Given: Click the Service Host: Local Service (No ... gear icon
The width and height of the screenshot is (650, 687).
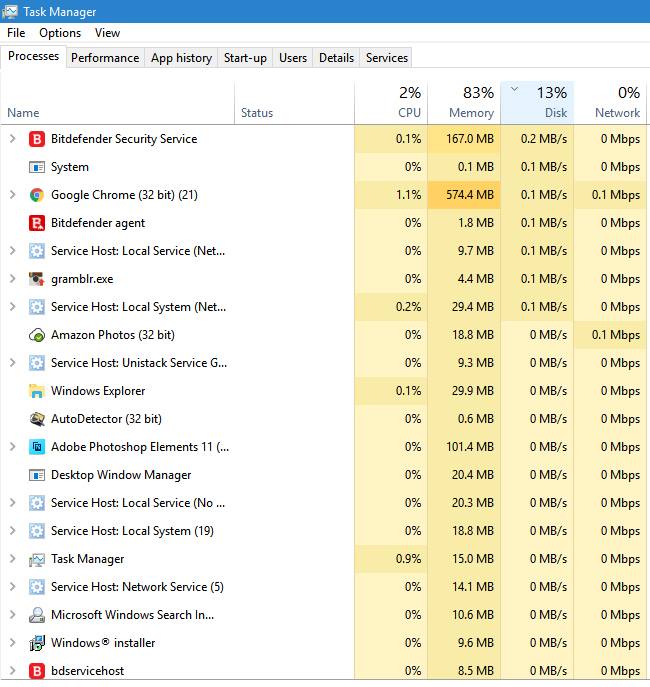Looking at the screenshot, I should (37, 503).
